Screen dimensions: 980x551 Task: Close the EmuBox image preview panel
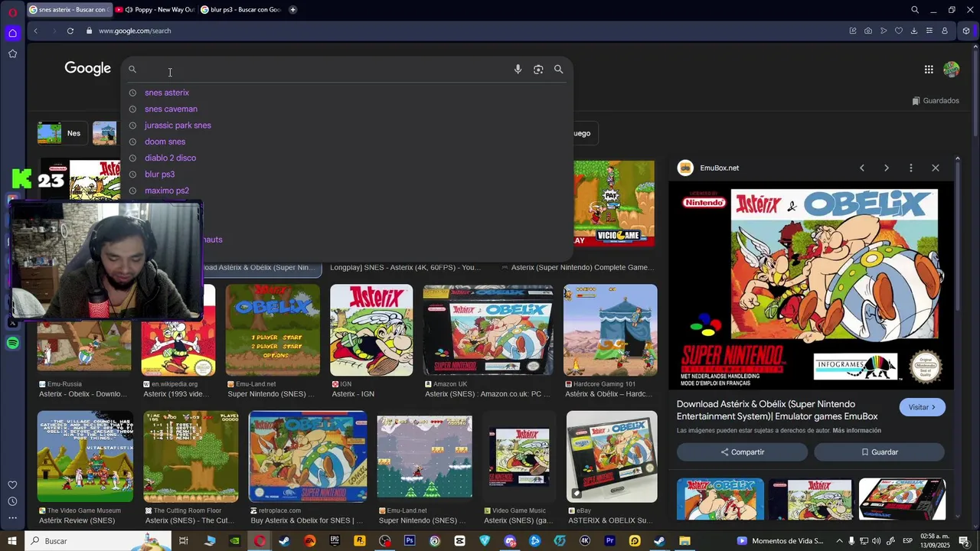(935, 168)
